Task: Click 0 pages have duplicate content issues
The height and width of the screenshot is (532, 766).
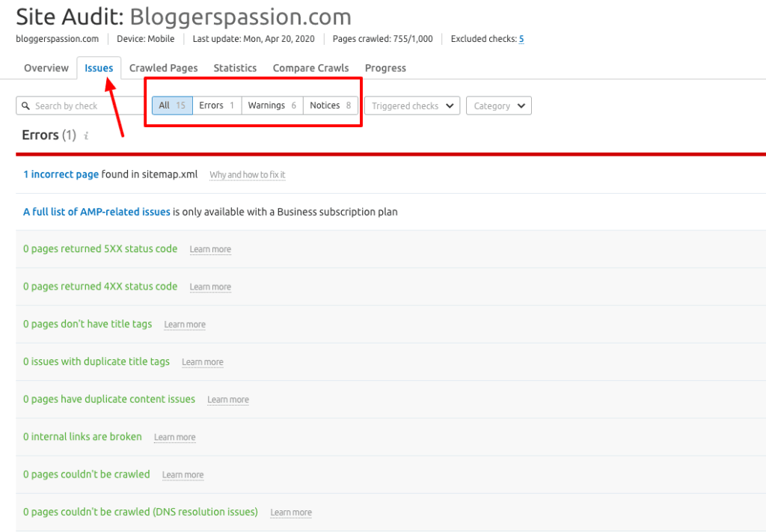Action: (x=109, y=399)
